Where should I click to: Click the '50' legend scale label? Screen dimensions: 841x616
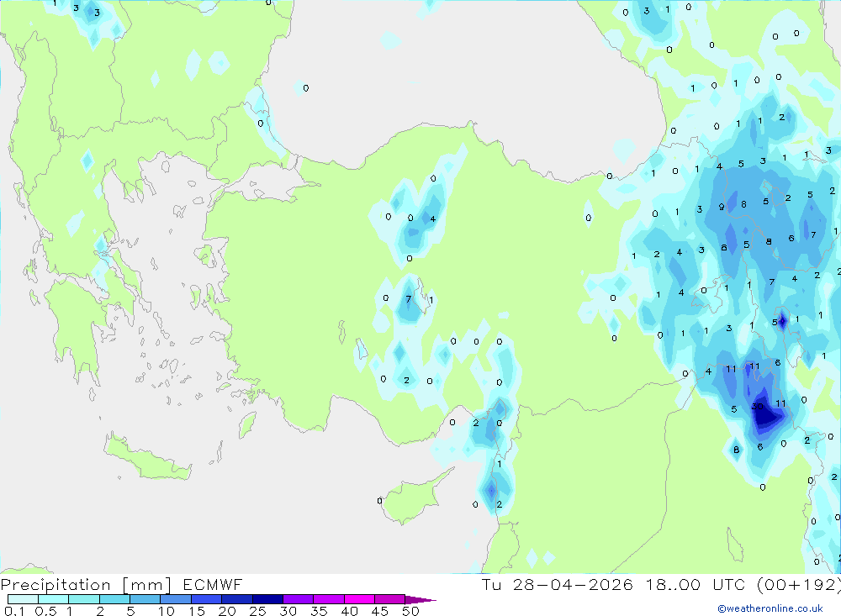pyautogui.click(x=410, y=611)
